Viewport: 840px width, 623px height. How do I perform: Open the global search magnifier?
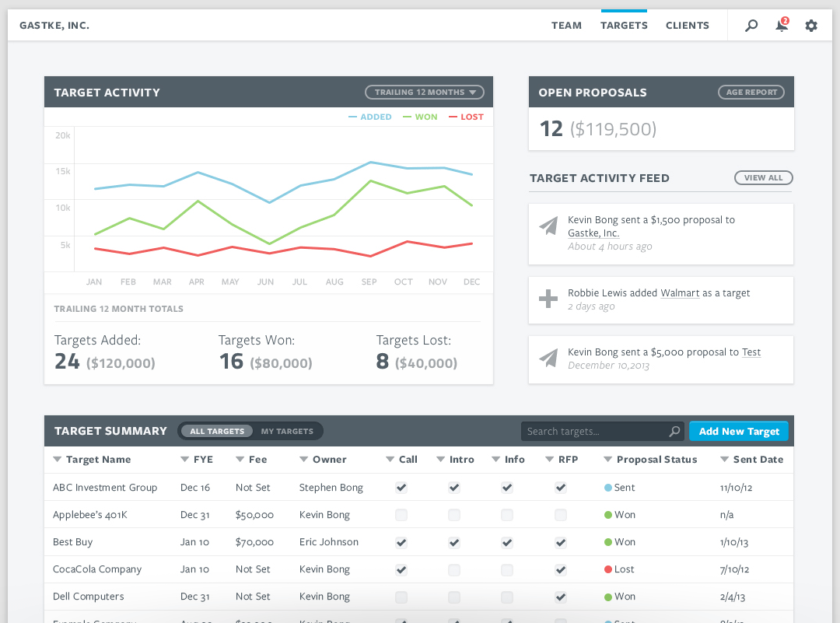(x=751, y=25)
